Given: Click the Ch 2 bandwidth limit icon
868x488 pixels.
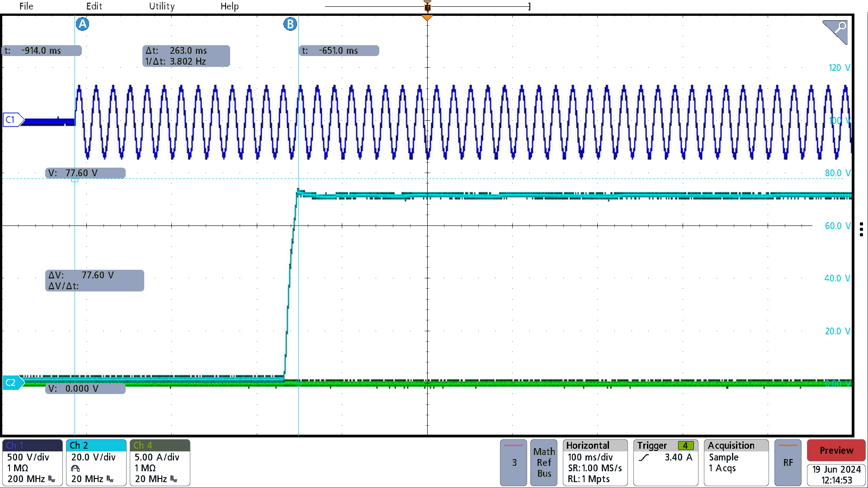Looking at the screenshot, I should click(x=110, y=479).
